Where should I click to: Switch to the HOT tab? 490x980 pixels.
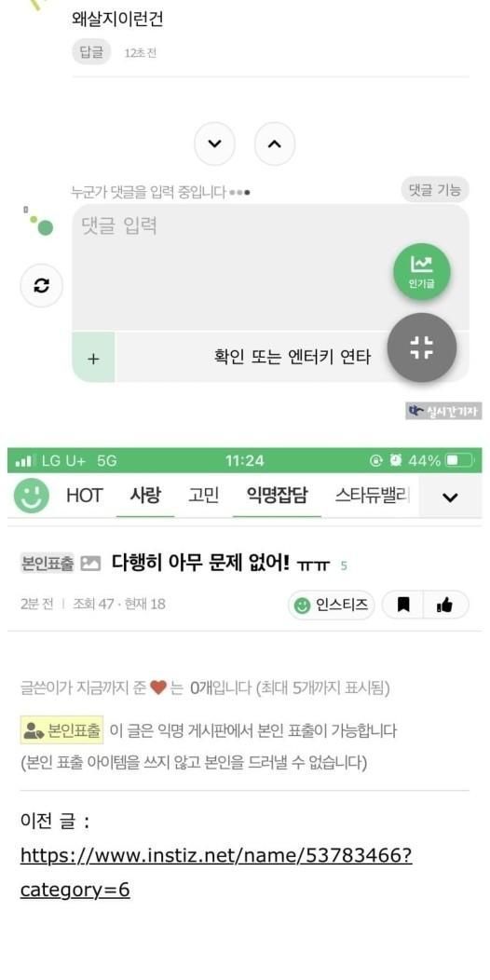click(x=85, y=497)
